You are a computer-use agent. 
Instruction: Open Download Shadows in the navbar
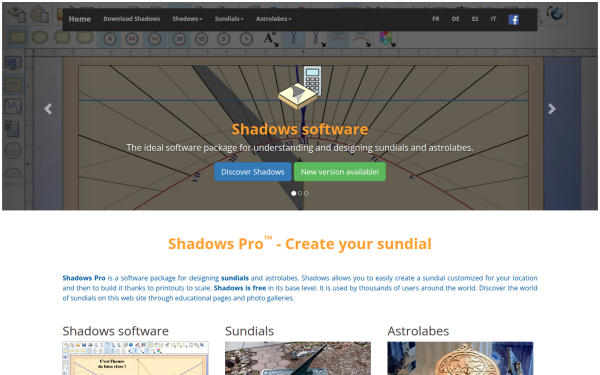coord(132,19)
